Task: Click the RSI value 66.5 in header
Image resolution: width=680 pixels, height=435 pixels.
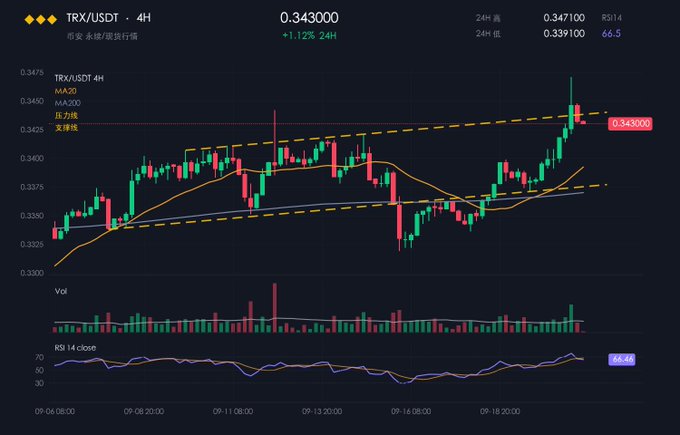Action: (x=611, y=33)
